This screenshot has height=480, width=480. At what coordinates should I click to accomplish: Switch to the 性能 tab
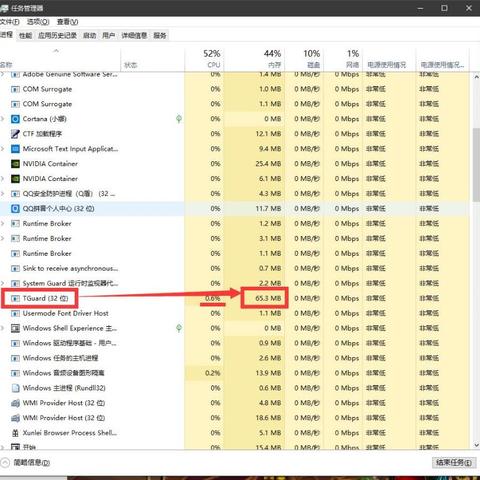[25, 36]
